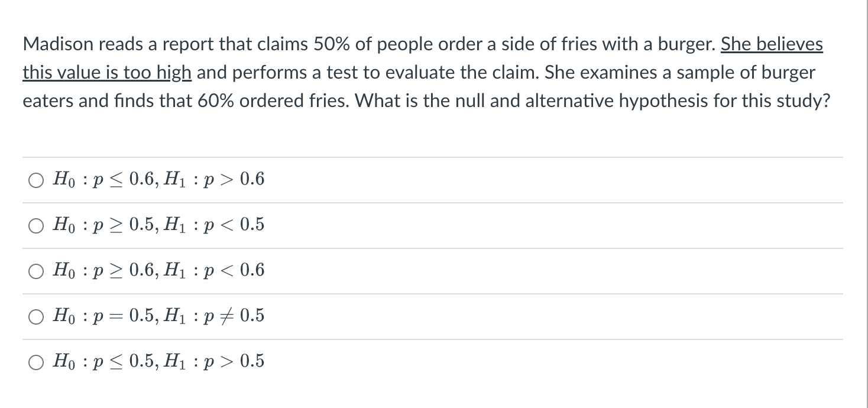Choose radio option H0: p ≥ 0.5, H1: p < 0.5
868x408 pixels.
[36, 225]
